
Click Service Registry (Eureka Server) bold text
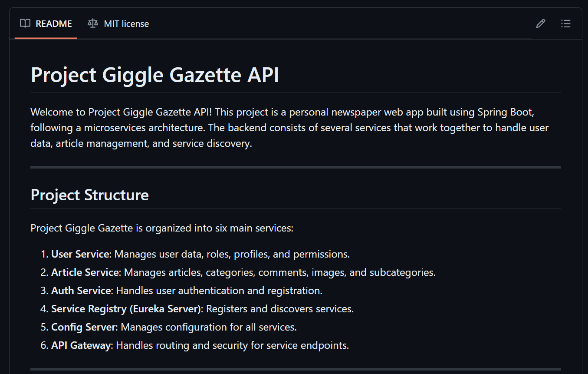tap(127, 309)
